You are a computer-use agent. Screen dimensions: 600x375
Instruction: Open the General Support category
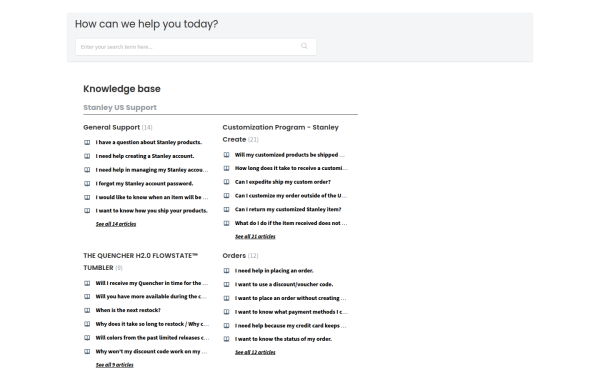pyautogui.click(x=112, y=127)
